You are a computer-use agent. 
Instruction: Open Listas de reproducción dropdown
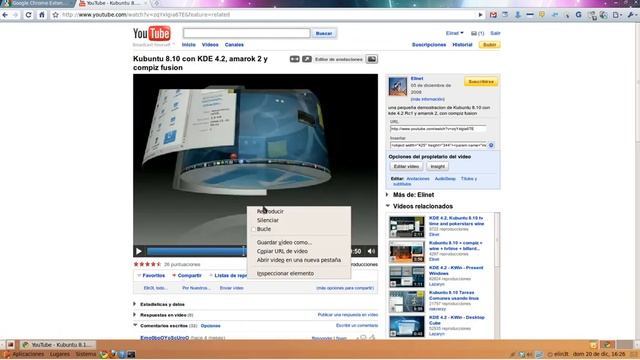[x=229, y=276]
